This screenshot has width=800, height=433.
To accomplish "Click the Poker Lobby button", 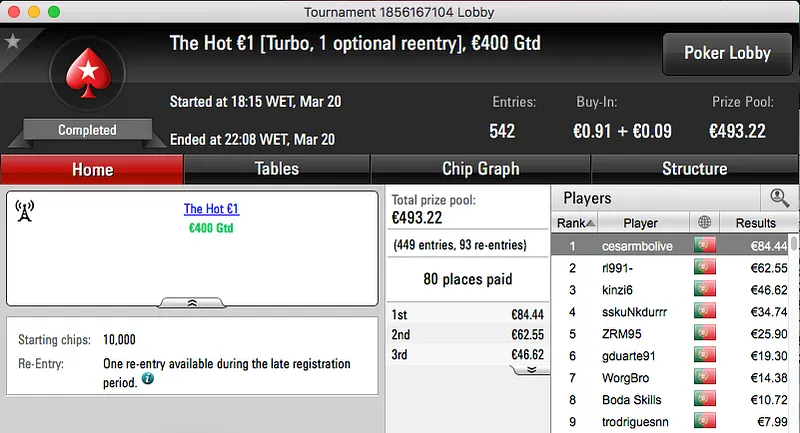I will pos(727,53).
